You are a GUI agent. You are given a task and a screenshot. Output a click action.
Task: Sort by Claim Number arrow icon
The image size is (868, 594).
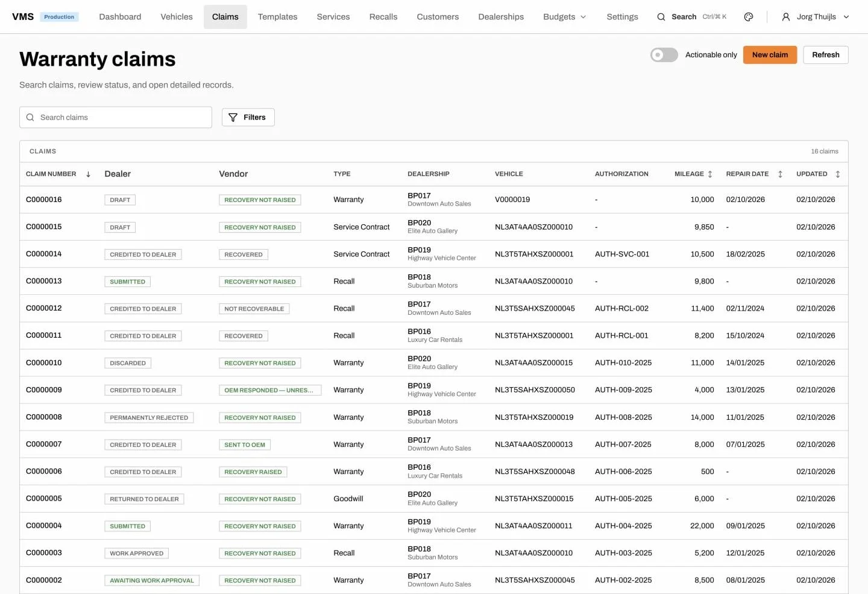(x=88, y=174)
